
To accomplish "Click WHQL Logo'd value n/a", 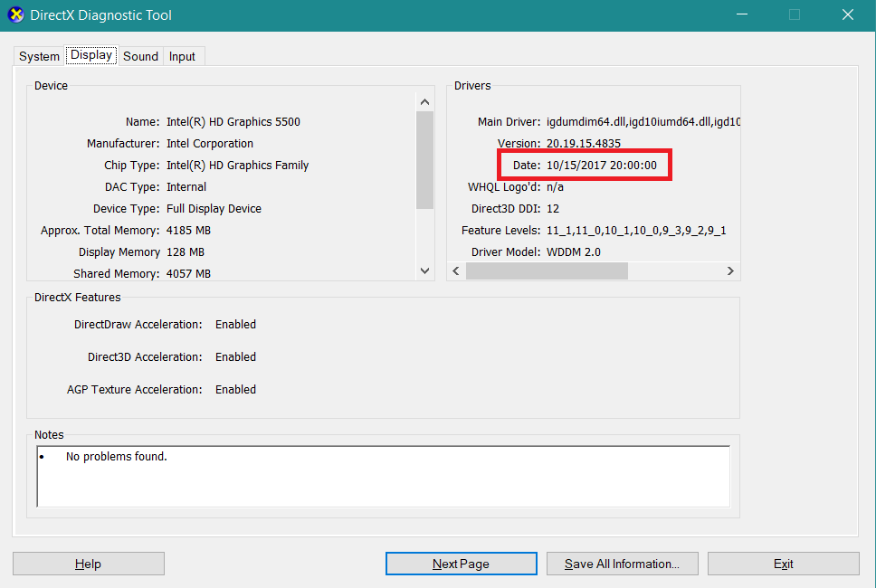I will coord(555,187).
